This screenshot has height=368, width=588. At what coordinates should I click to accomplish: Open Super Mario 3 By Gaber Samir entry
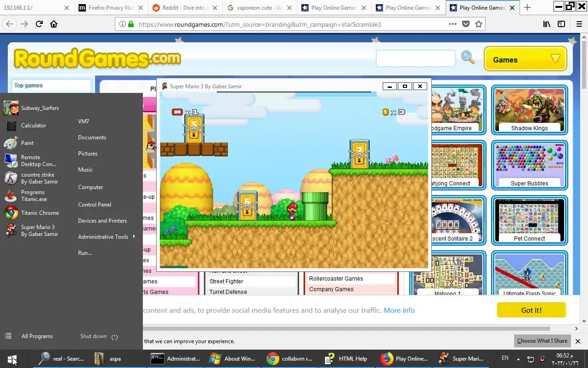tap(31, 230)
